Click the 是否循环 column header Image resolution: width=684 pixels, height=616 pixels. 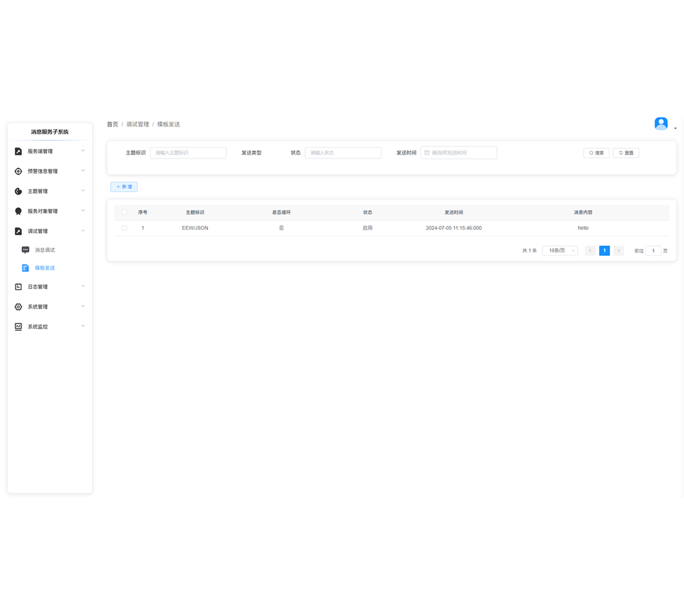[281, 213]
